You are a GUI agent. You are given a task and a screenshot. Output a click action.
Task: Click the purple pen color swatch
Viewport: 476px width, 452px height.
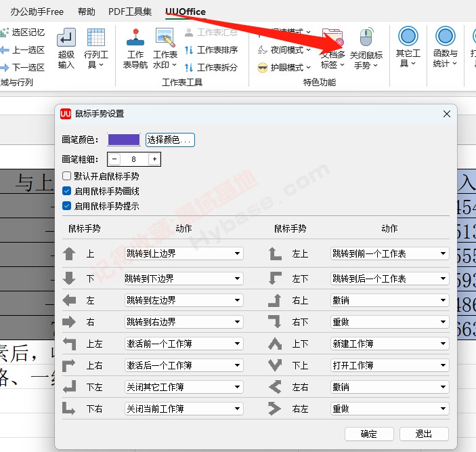pos(124,140)
